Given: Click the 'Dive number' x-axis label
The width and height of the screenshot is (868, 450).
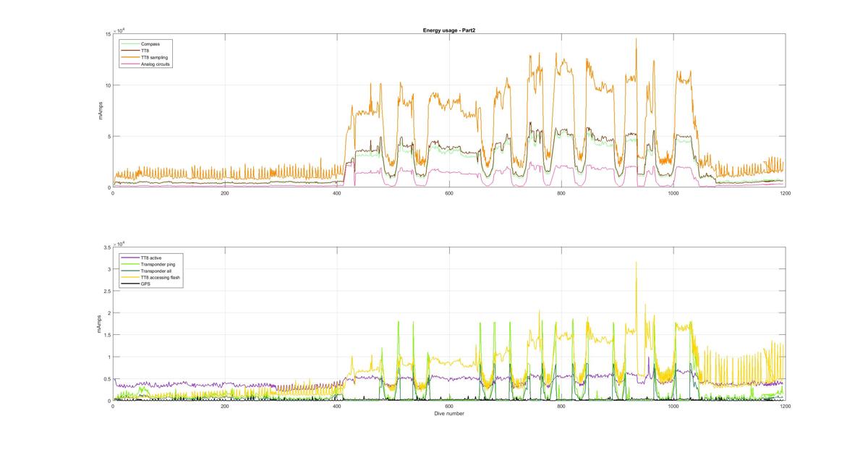Looking at the screenshot, I should (448, 414).
